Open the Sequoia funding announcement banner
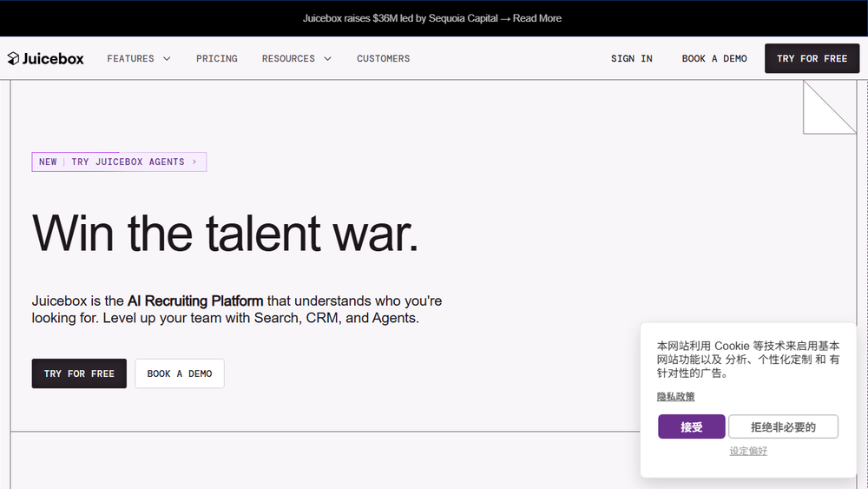The width and height of the screenshot is (868, 489). tap(431, 18)
